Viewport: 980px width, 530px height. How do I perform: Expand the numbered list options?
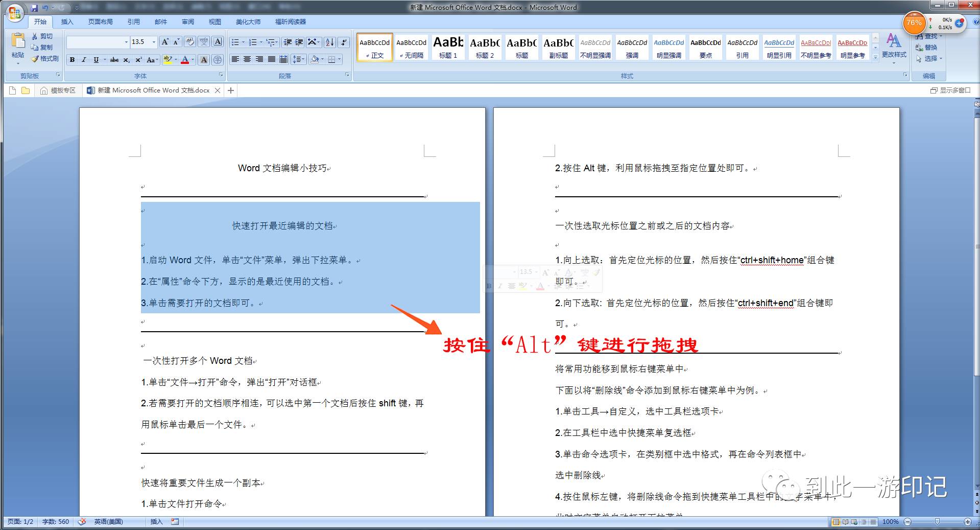click(261, 42)
